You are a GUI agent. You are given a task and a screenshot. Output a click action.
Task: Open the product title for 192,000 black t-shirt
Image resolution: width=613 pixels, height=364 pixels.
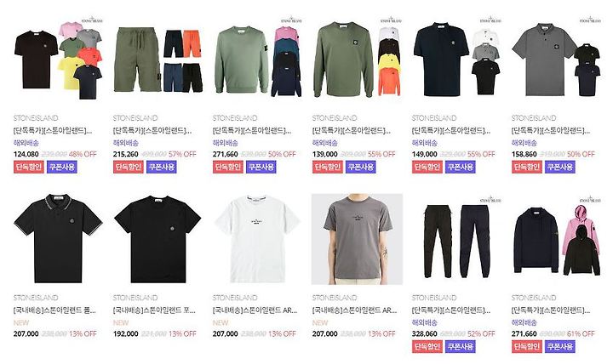pos(154,310)
